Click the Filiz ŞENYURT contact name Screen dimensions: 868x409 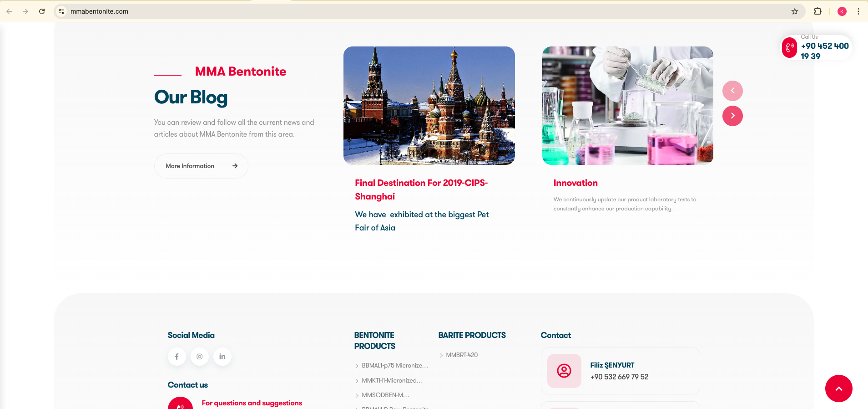point(612,365)
